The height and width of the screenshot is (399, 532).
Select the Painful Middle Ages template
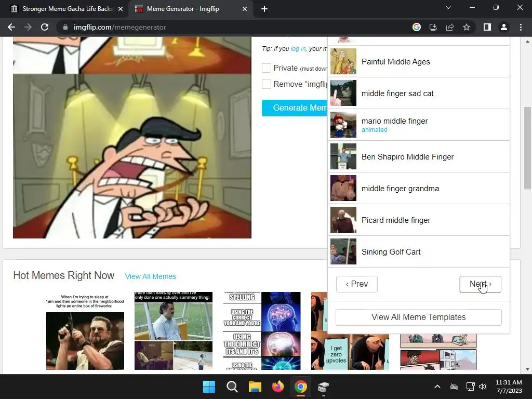click(x=419, y=62)
